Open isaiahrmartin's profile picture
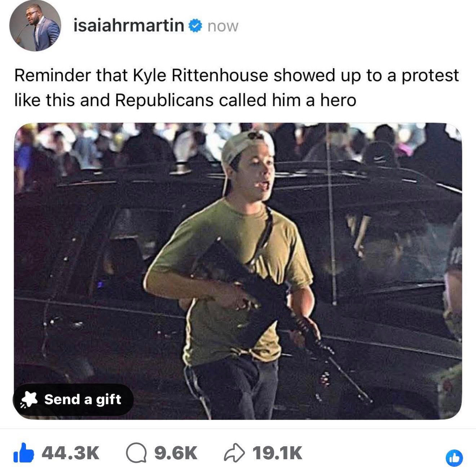This screenshot has width=476, height=474. tap(38, 26)
